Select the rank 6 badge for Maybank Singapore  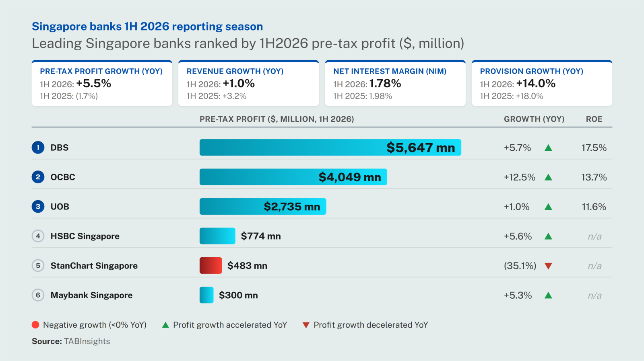click(38, 295)
